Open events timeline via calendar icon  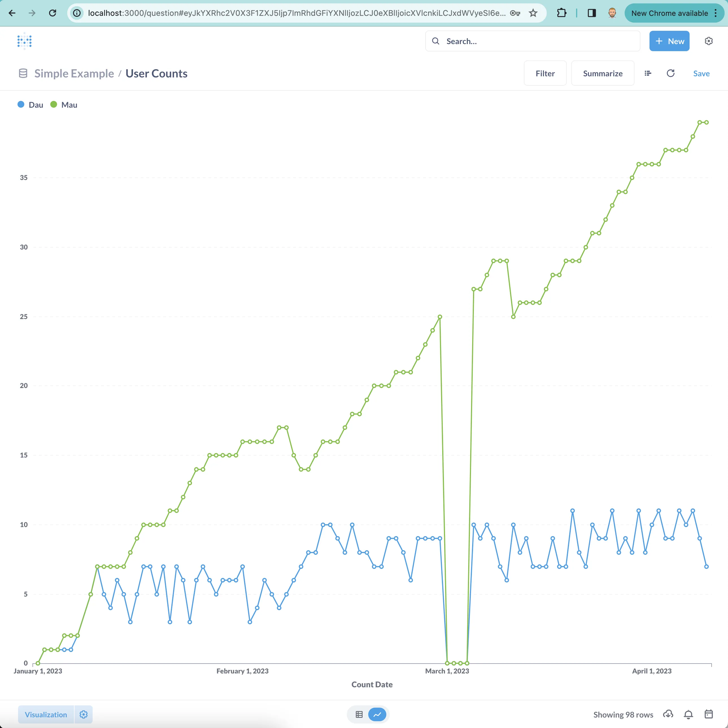click(709, 714)
